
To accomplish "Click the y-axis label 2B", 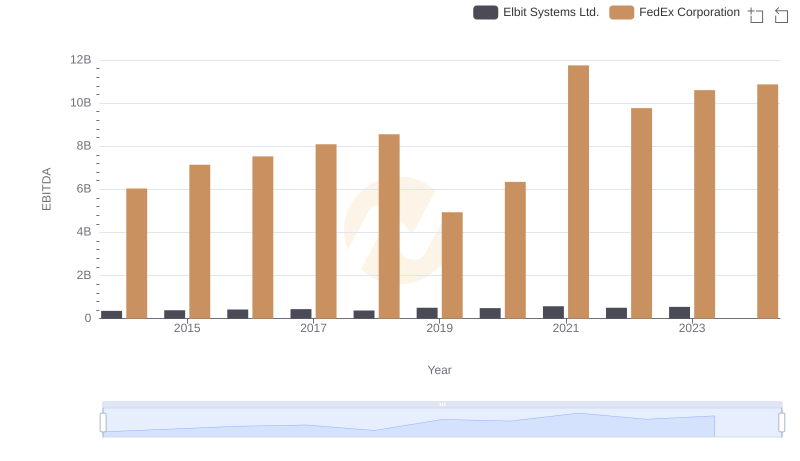I will pyautogui.click(x=84, y=275).
